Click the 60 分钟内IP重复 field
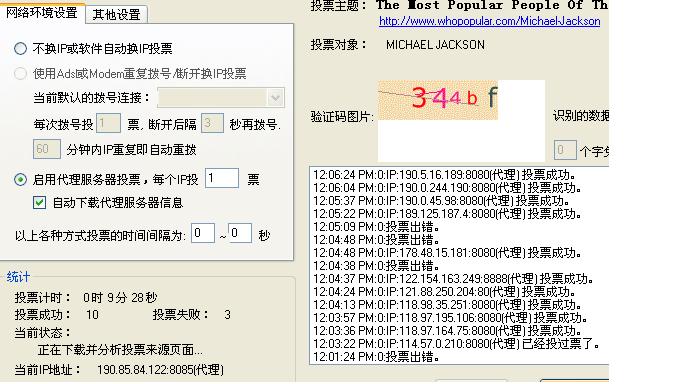The height and width of the screenshot is (384, 683). (47, 149)
